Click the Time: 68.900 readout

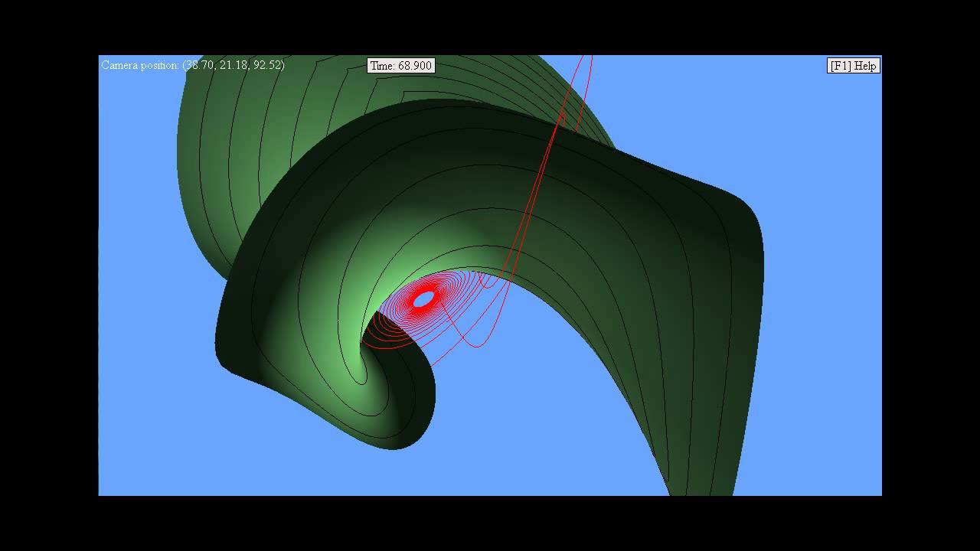click(401, 66)
